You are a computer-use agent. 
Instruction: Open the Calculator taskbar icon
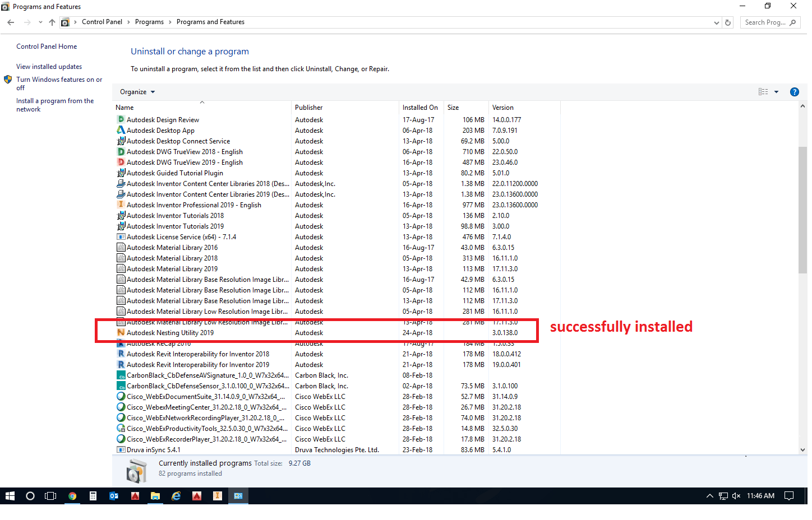coord(93,496)
